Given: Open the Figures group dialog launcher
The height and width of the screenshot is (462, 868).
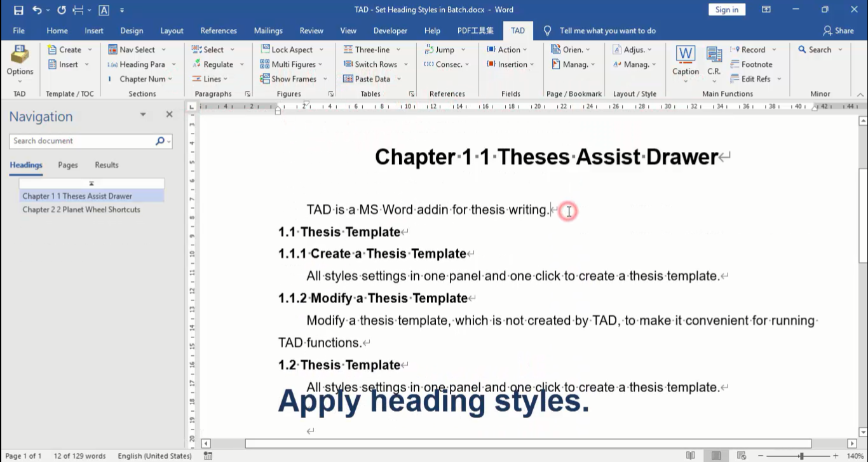Looking at the screenshot, I should (330, 94).
